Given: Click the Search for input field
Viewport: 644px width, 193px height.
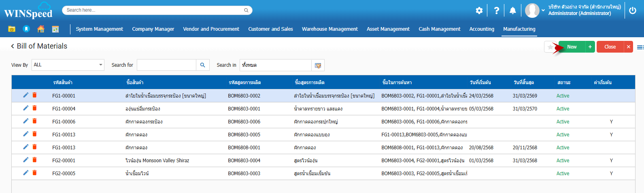Looking at the screenshot, I should click(166, 65).
